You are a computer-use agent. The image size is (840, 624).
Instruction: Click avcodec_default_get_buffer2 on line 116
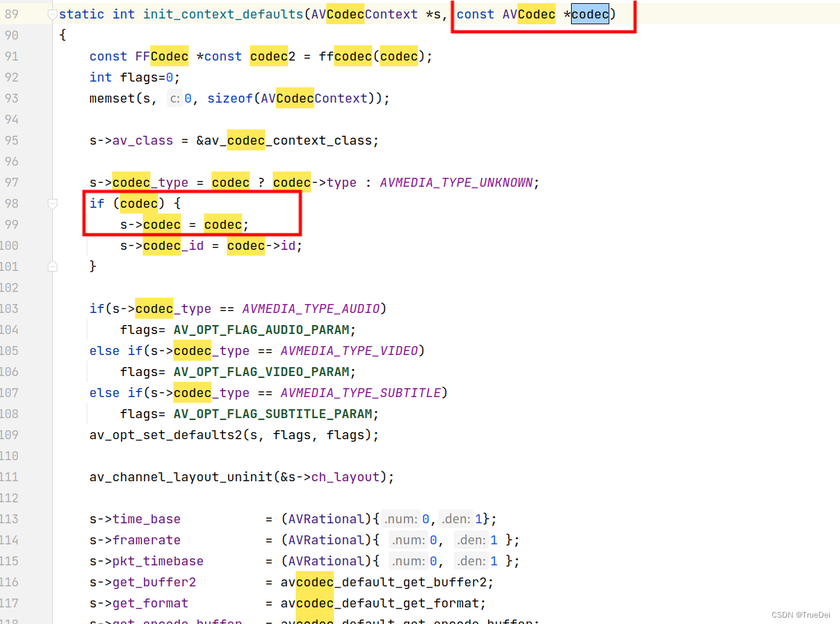[384, 582]
